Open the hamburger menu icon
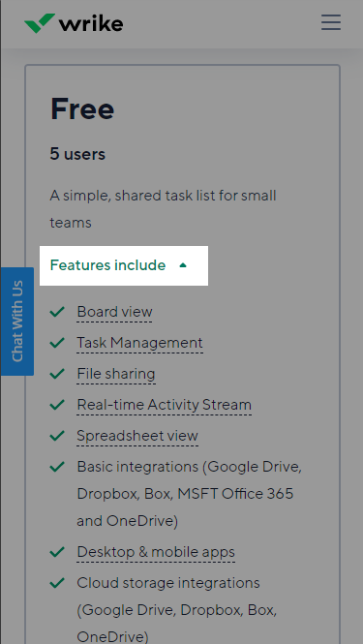Image resolution: width=363 pixels, height=644 pixels. 330,22
